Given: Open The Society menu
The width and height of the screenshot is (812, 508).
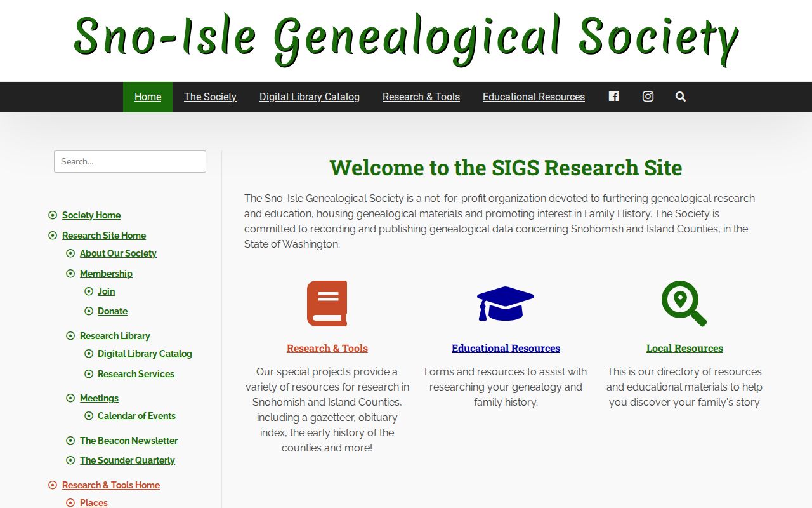Looking at the screenshot, I should pyautogui.click(x=210, y=97).
